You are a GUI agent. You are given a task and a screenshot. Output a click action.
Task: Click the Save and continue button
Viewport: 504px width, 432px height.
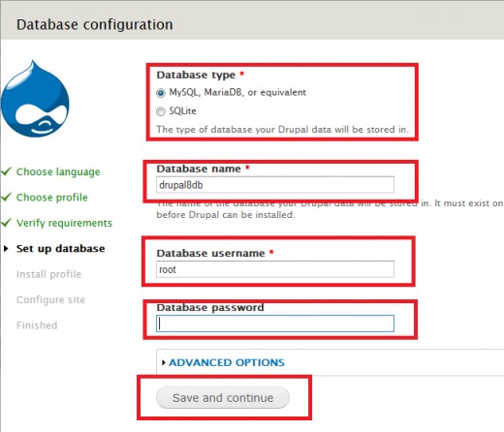223,397
